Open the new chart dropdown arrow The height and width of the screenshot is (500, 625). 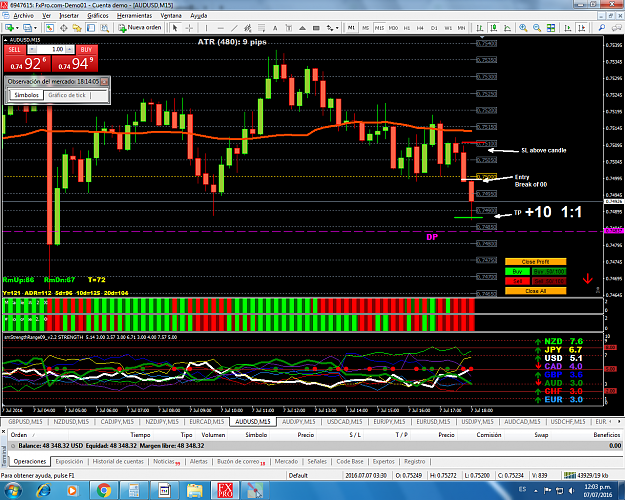point(17,28)
